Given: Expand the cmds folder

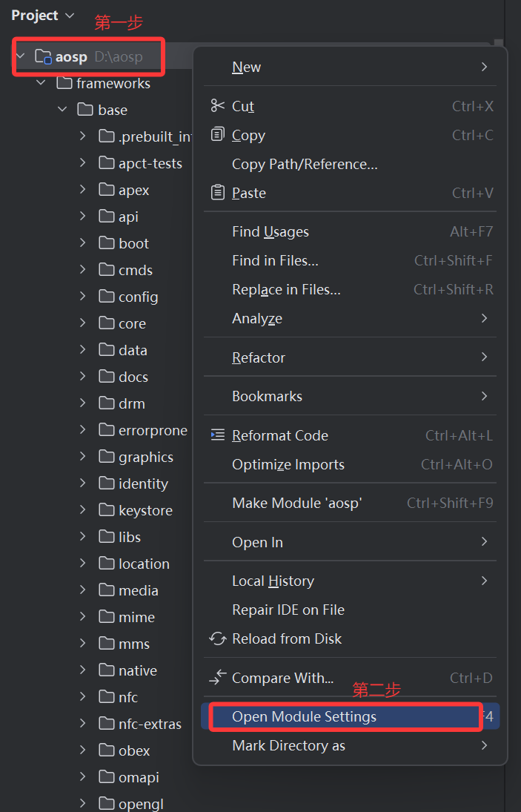Looking at the screenshot, I should (x=83, y=270).
